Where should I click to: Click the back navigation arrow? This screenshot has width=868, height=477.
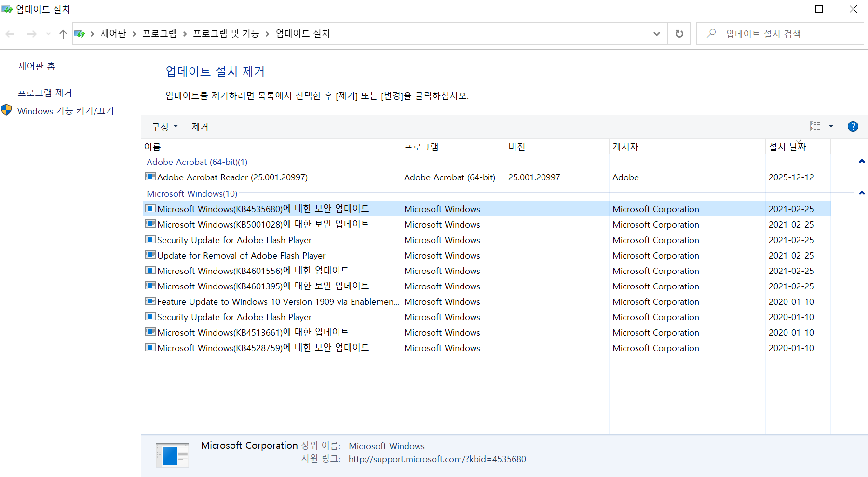click(x=10, y=34)
